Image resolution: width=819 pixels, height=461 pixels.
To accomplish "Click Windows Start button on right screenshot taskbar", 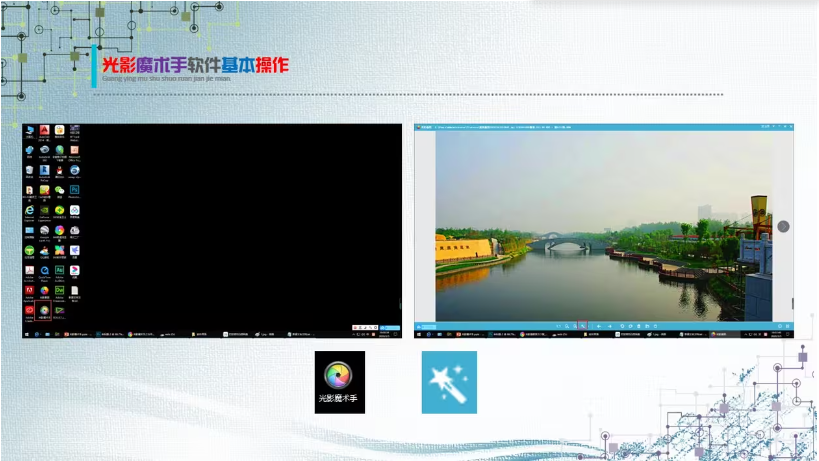I will (418, 334).
